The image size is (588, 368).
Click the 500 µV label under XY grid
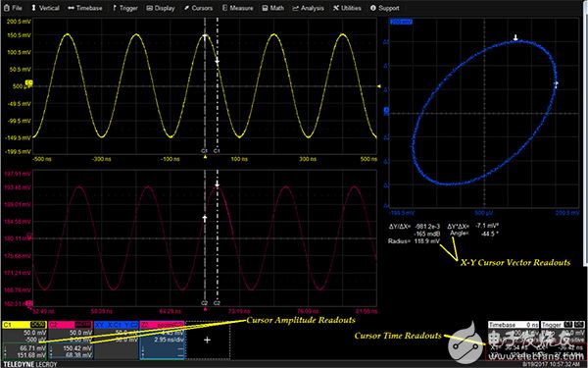point(484,213)
